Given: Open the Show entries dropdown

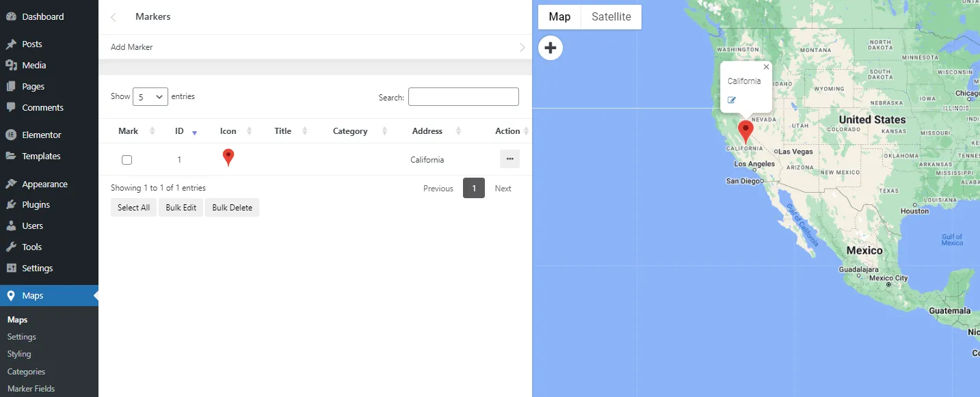Looking at the screenshot, I should 150,96.
